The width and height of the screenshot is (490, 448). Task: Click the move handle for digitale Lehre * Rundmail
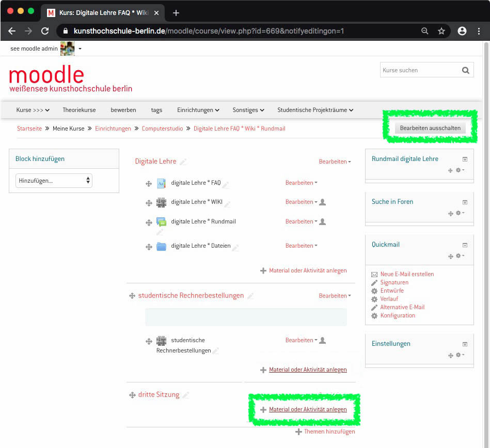click(149, 222)
